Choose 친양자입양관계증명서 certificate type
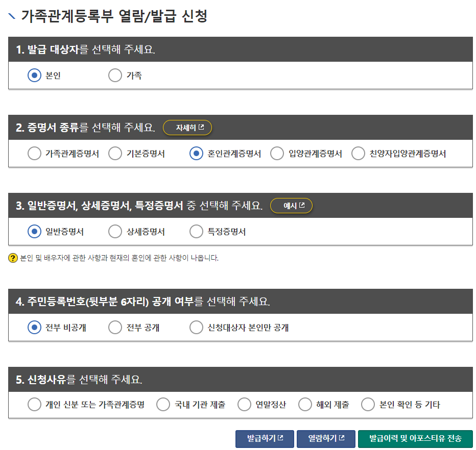 tap(358, 154)
